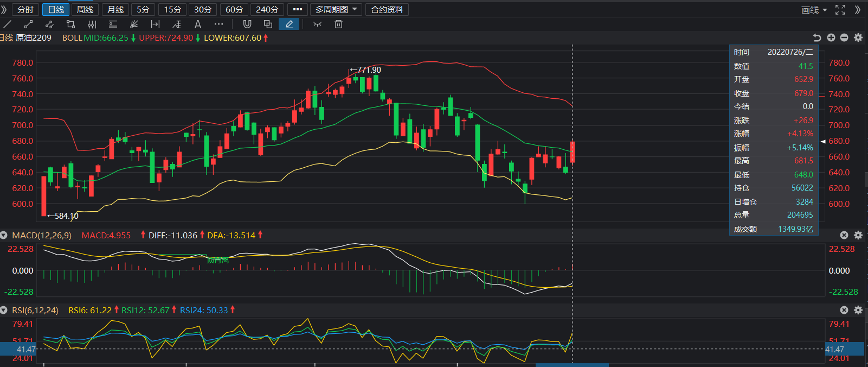The width and height of the screenshot is (868, 367).
Task: Select the fan lines drawing tool
Action: click(x=134, y=24)
